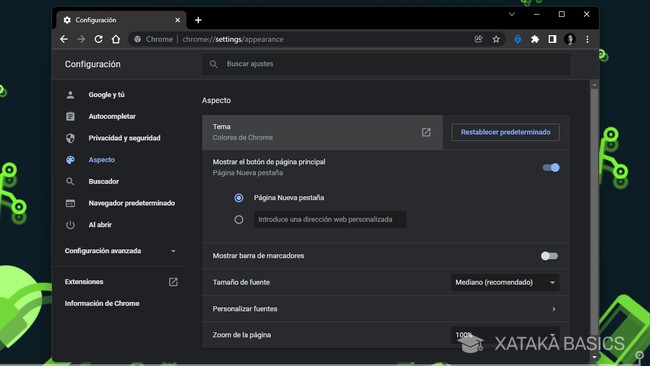Open the tab search chevron
This screenshot has height=366, width=650.
point(512,14)
